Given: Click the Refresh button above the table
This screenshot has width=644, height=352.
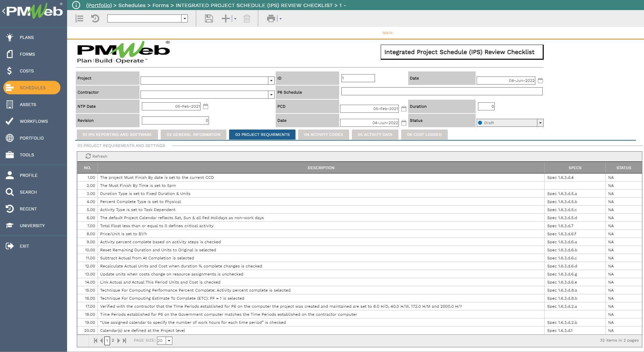Looking at the screenshot, I should [96, 156].
